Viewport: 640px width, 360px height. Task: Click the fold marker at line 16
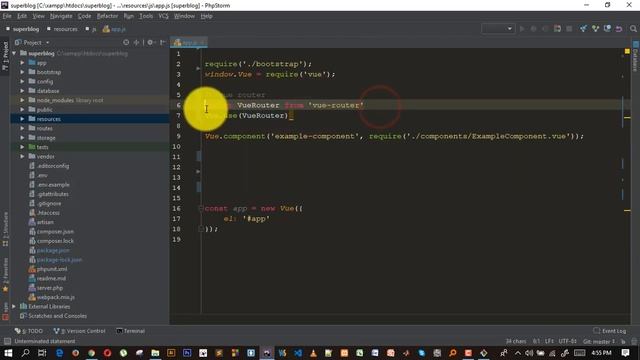[200, 209]
